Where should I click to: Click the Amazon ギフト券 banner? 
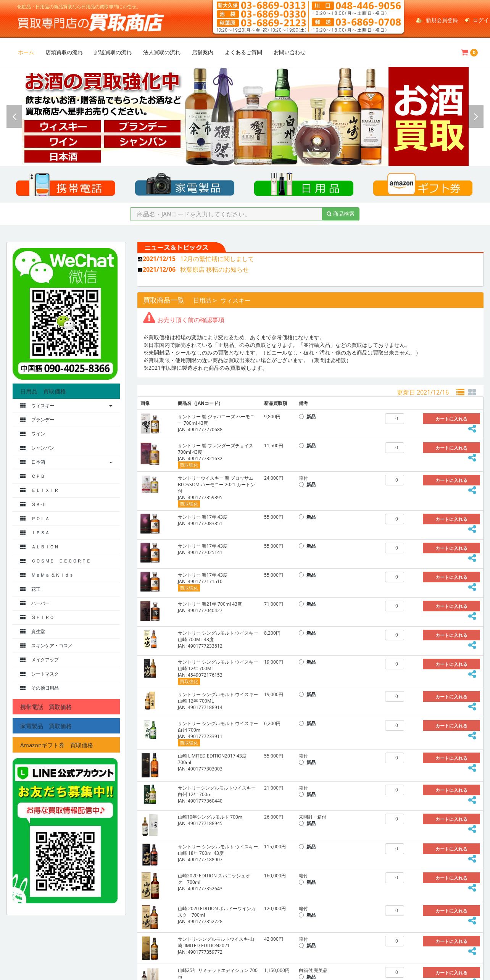click(423, 185)
